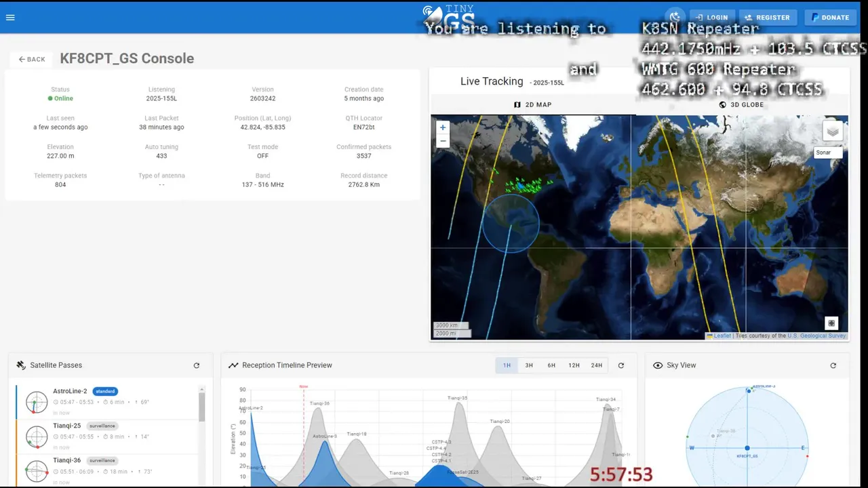Image resolution: width=868 pixels, height=488 pixels.
Task: Click the passes list scroll-up arrow
Action: click(201, 390)
